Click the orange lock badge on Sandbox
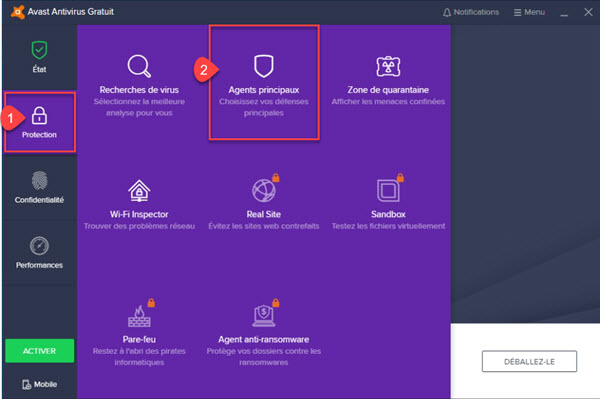600x399 pixels. point(400,178)
